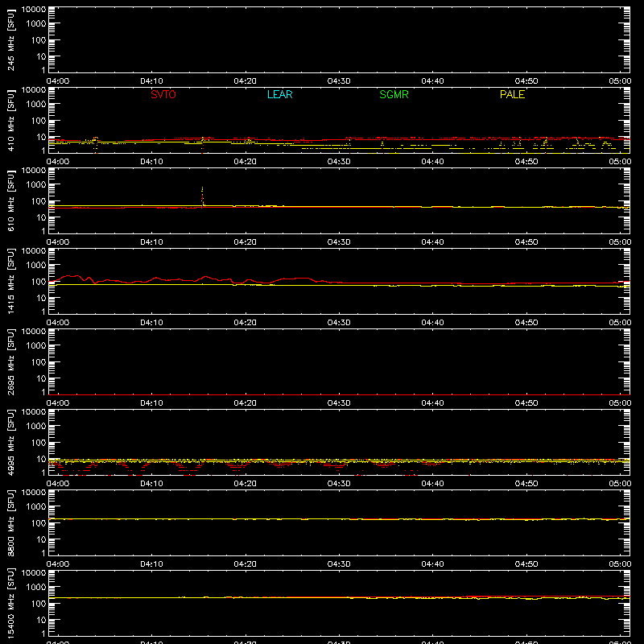The image size is (644, 644).
Task: Select the 410 MHz [SFU] axis title
Action: point(10,120)
